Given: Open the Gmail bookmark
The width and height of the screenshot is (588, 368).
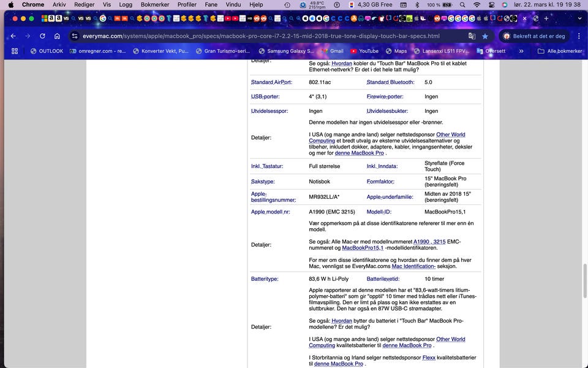Looking at the screenshot, I should 333,51.
